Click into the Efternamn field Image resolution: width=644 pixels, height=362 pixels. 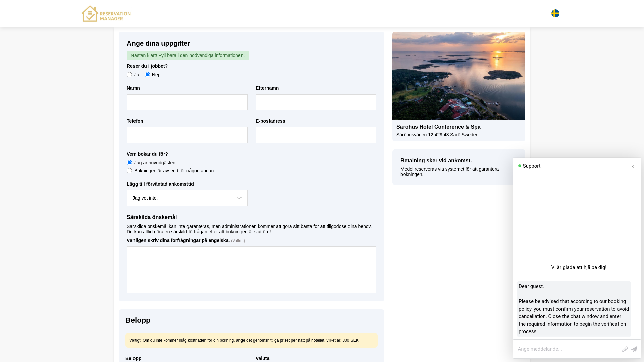tap(316, 102)
